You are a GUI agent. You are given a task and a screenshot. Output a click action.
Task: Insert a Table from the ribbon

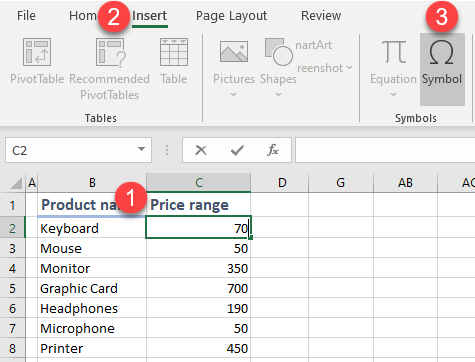pos(174,61)
